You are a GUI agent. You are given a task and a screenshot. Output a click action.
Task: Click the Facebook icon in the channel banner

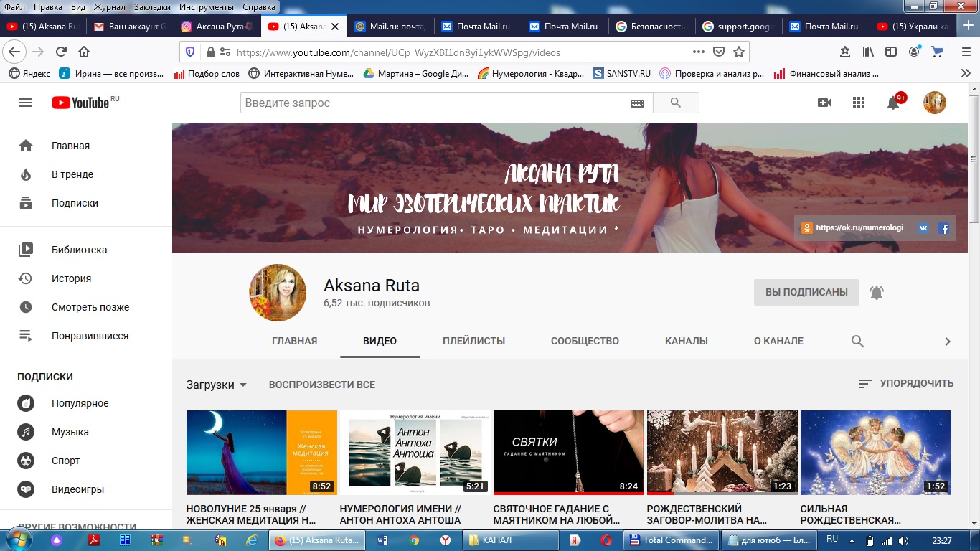point(944,228)
